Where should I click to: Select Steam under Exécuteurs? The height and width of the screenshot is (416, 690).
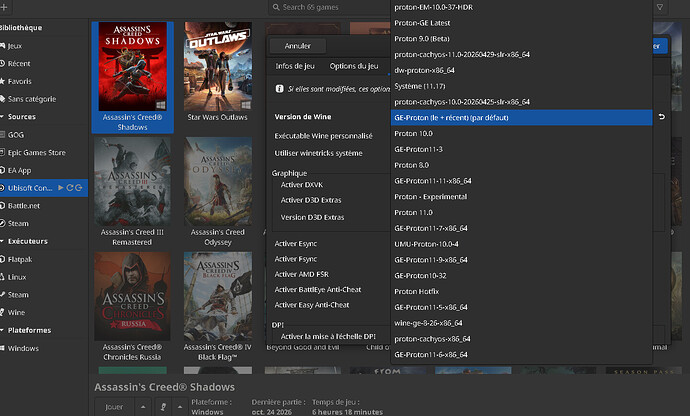point(18,295)
